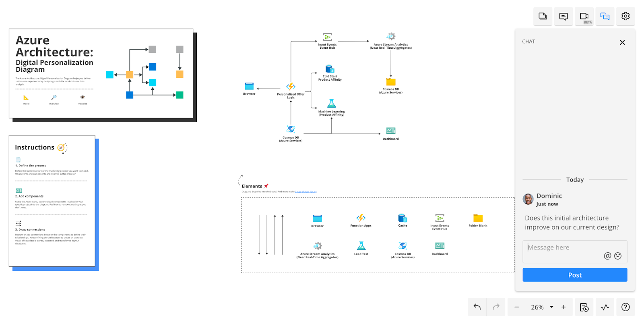The image size is (644, 324).
Task: Zoom in with the plus button
Action: (x=563, y=307)
